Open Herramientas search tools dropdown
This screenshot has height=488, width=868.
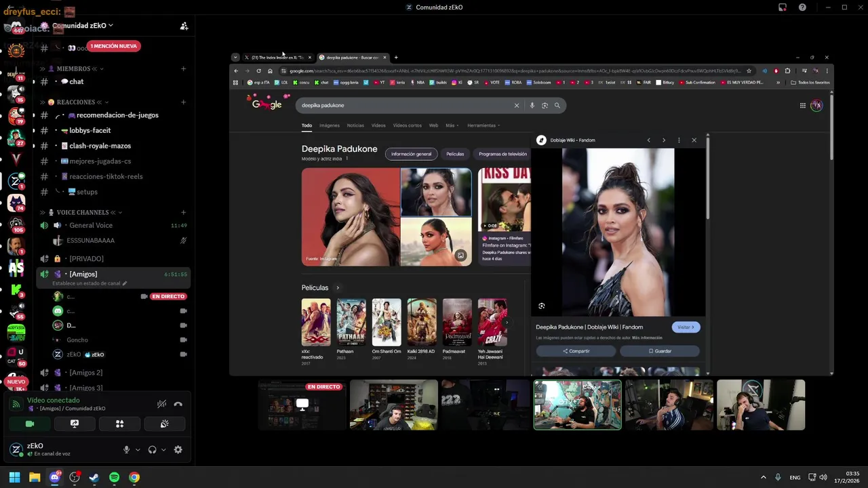(484, 125)
